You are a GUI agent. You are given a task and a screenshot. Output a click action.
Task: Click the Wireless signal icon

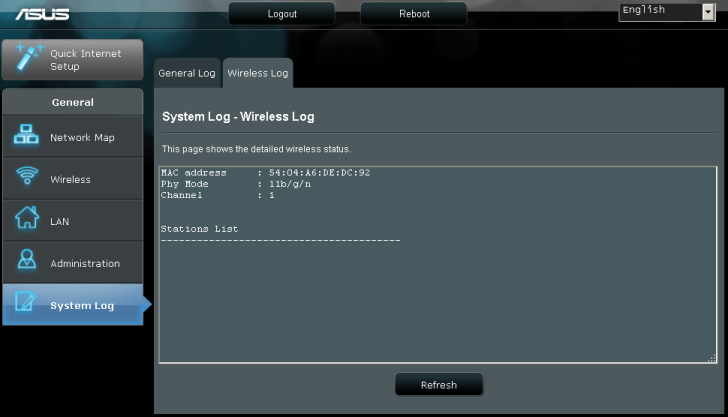27,176
